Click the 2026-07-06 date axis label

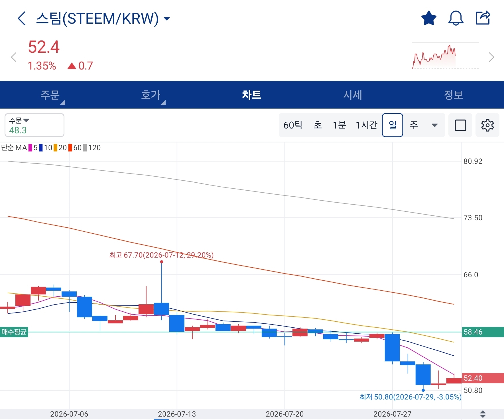(69, 414)
